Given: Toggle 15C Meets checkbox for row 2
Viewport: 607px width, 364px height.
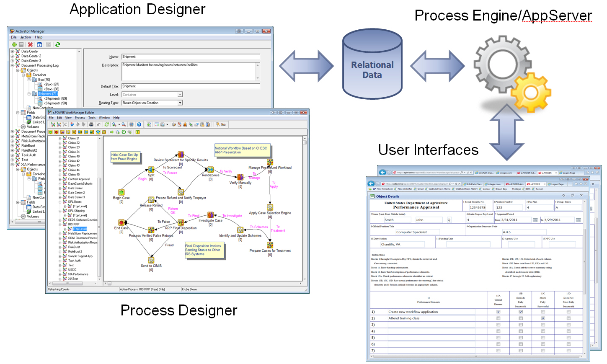Looking at the screenshot, I should 543,318.
